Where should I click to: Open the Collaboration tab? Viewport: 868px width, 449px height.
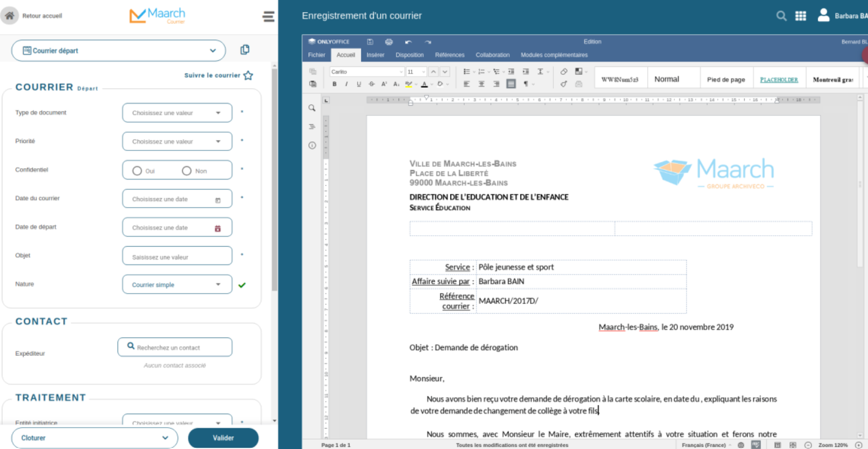[x=493, y=55]
